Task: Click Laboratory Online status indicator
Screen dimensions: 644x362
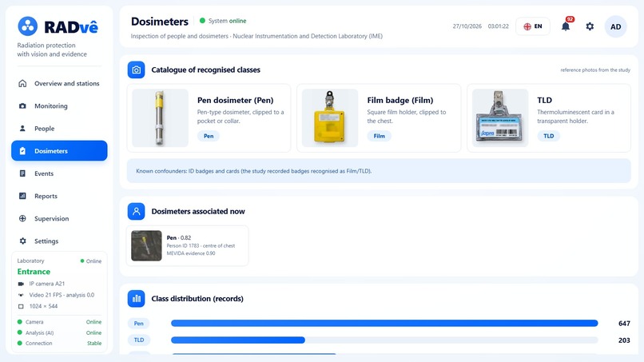Action: [91, 261]
